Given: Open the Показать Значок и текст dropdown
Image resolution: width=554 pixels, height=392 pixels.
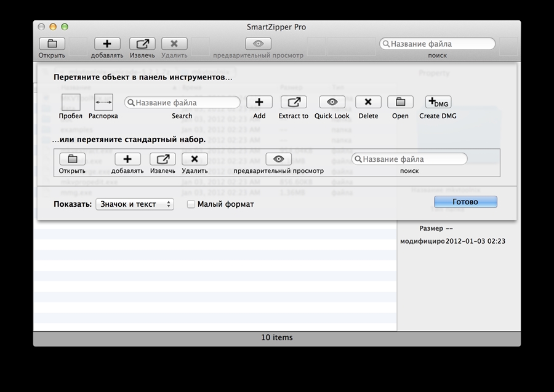Looking at the screenshot, I should 135,204.
